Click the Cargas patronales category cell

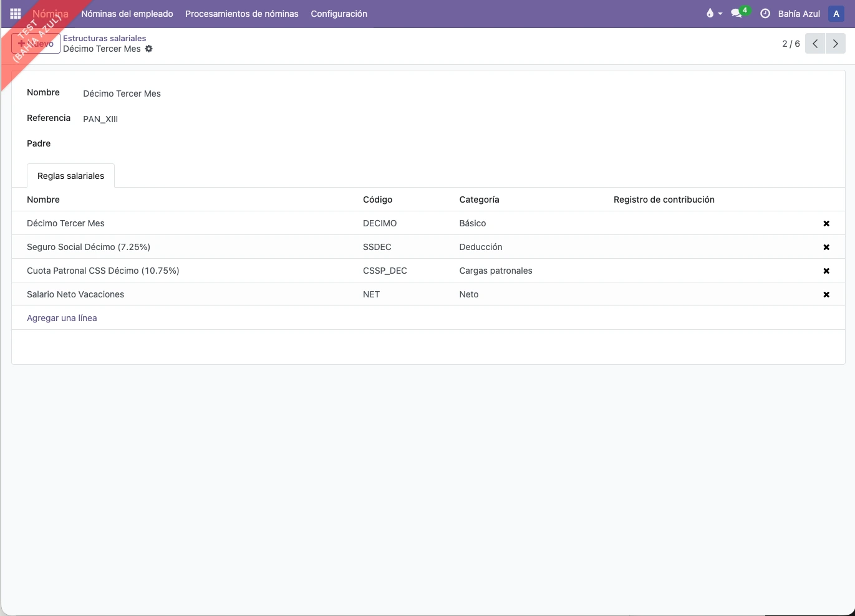(x=496, y=271)
